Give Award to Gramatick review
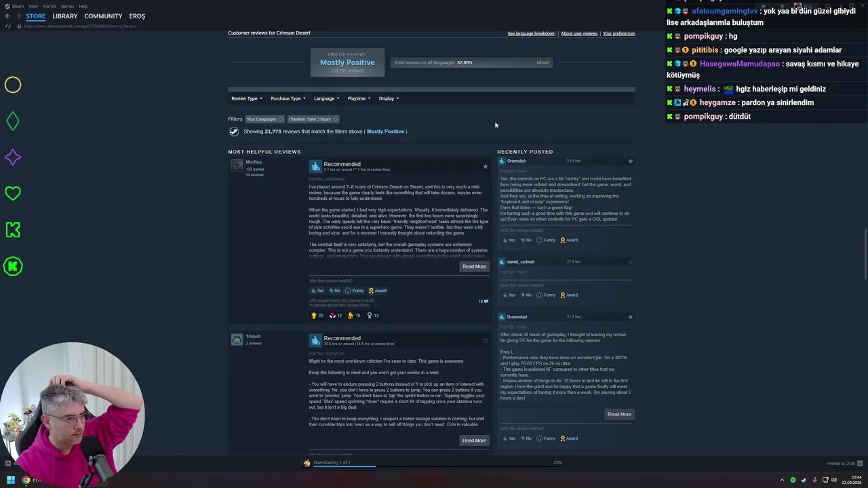The image size is (868, 488). [x=569, y=240]
